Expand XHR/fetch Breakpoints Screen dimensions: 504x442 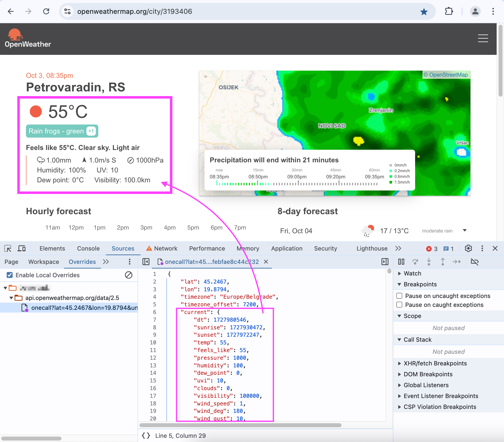[x=399, y=363]
